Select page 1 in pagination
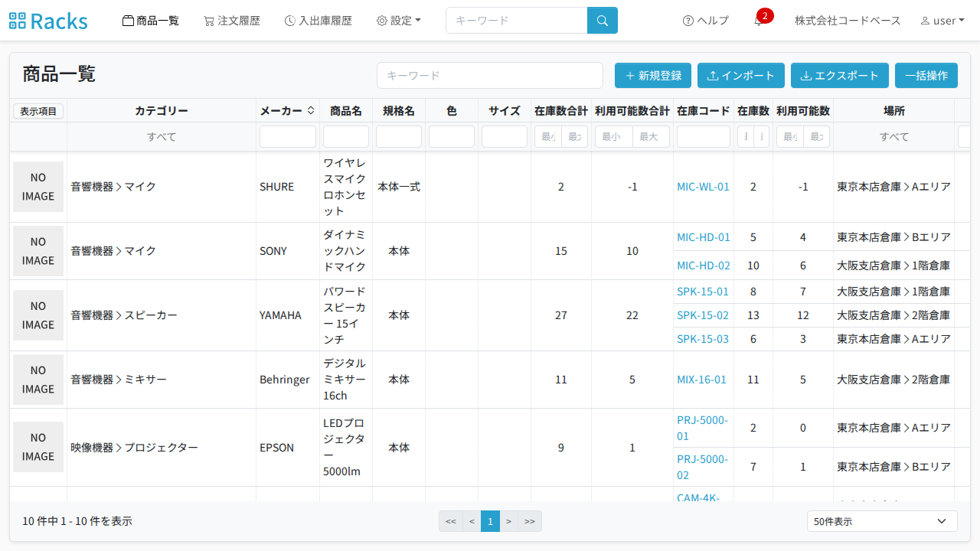 pyautogui.click(x=490, y=521)
